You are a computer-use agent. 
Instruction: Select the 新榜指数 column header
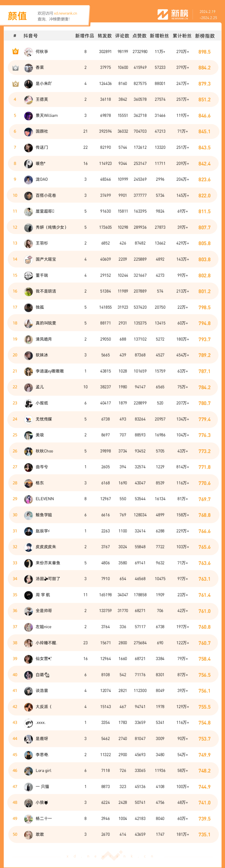pyautogui.click(x=205, y=36)
